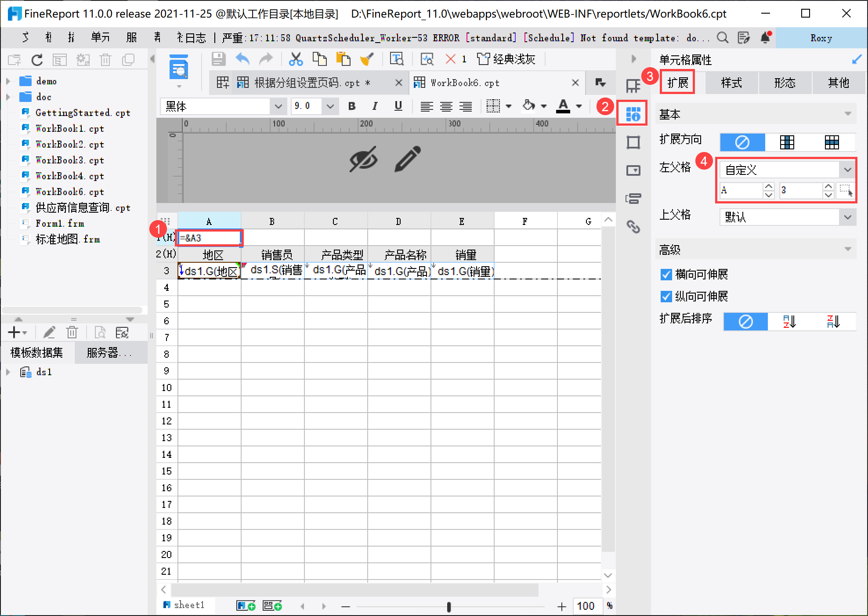Screen dimensions: 868x616
Task: Expand the demo folder tree node
Action: 8,81
